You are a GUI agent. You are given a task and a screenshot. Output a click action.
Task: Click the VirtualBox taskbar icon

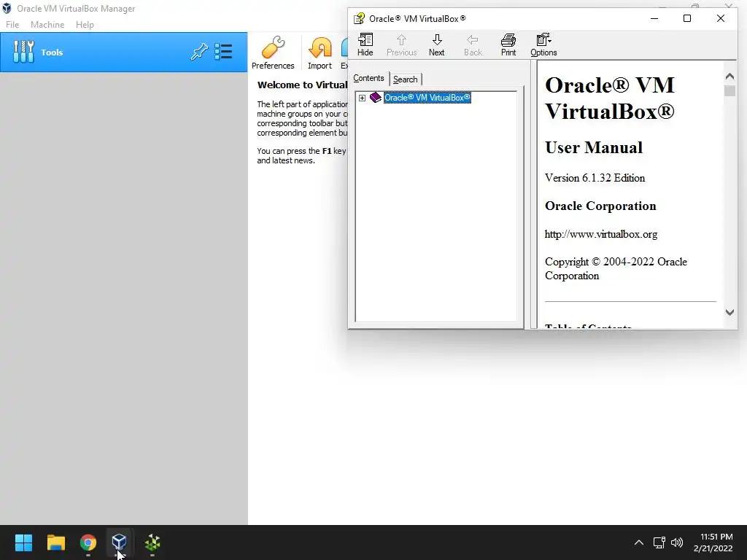pos(119,542)
